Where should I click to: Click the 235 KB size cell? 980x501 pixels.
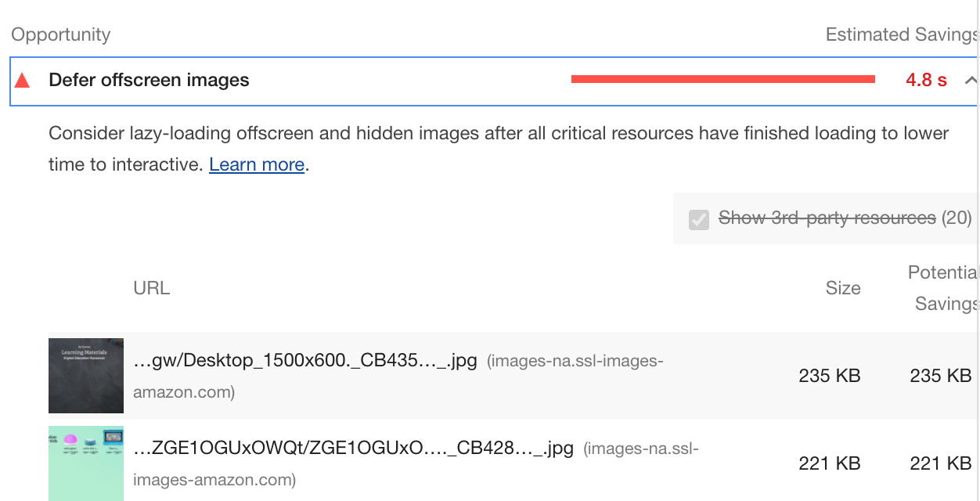coord(830,376)
